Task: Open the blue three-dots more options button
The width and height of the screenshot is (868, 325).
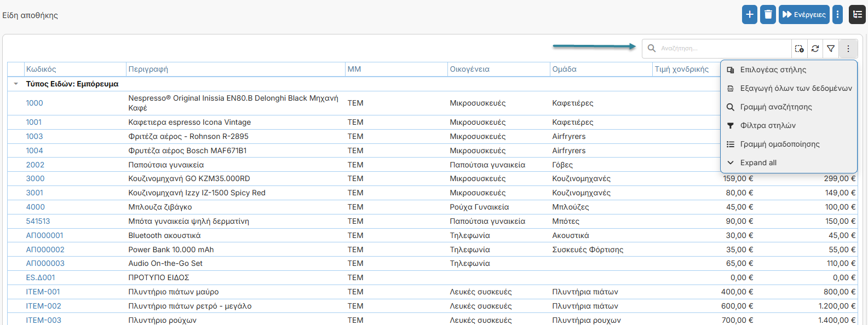Action: (837, 15)
